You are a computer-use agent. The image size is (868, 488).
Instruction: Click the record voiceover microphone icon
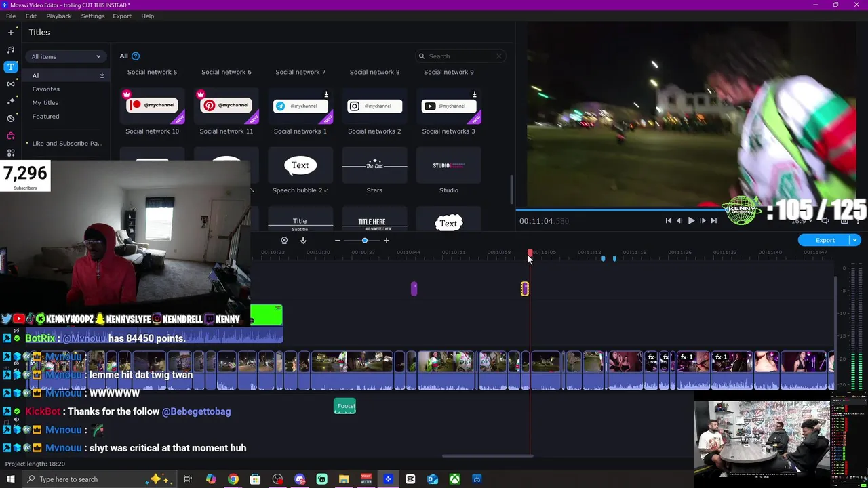pyautogui.click(x=303, y=240)
